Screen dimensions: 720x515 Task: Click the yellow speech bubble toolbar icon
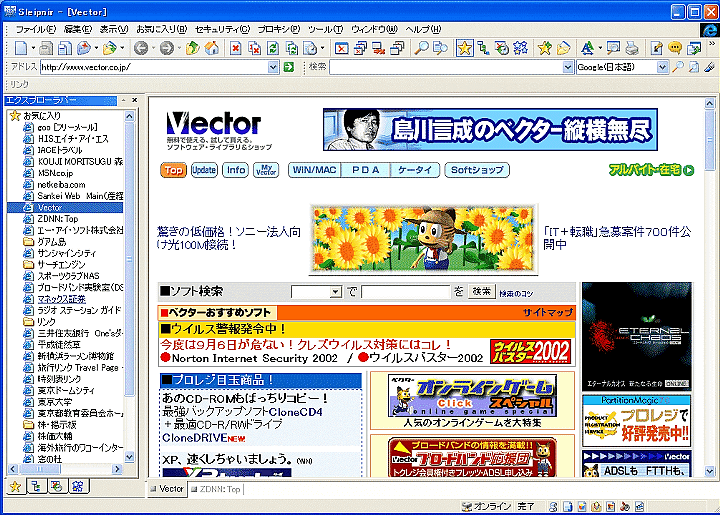coord(675,48)
